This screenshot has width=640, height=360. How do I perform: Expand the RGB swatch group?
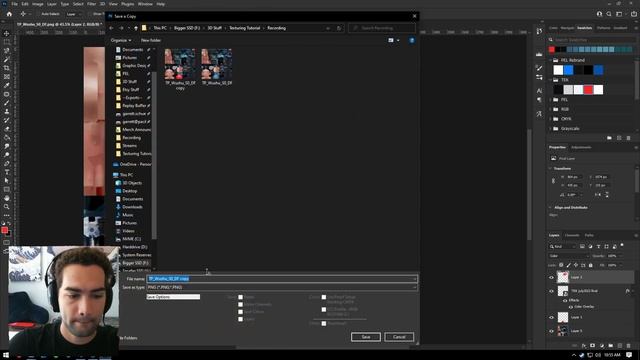(550, 109)
